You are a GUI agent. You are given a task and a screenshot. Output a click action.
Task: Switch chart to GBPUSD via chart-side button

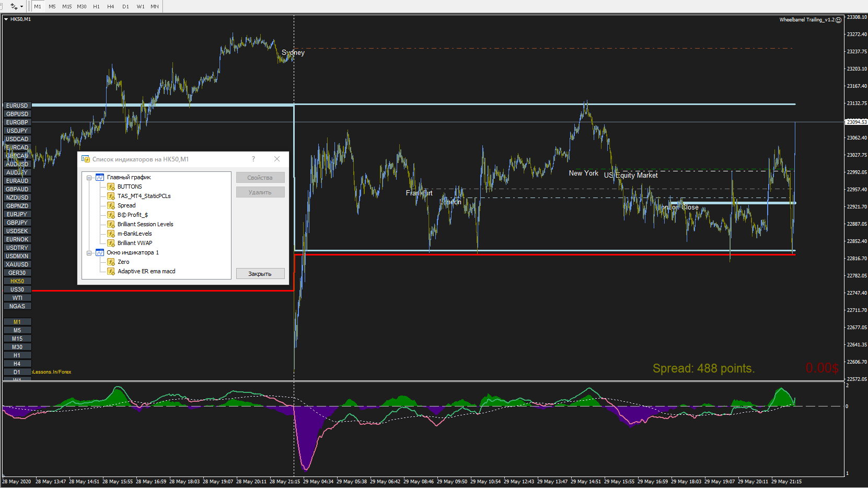(17, 114)
